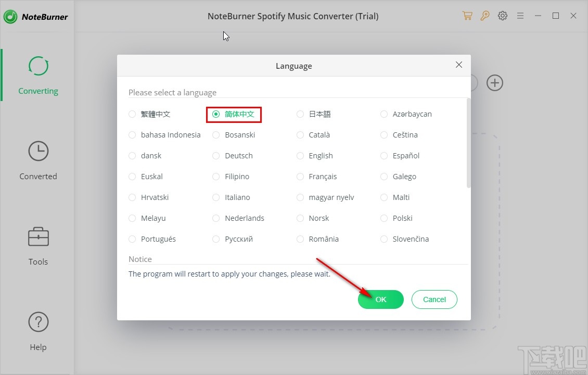This screenshot has height=375, width=588.
Task: Open the Help section
Action: click(38, 322)
